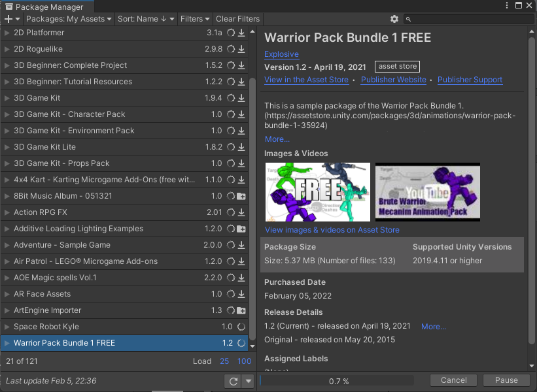The width and height of the screenshot is (537, 392).
Task: Download the 3D Game Kit - Character Pack
Action: point(241,114)
